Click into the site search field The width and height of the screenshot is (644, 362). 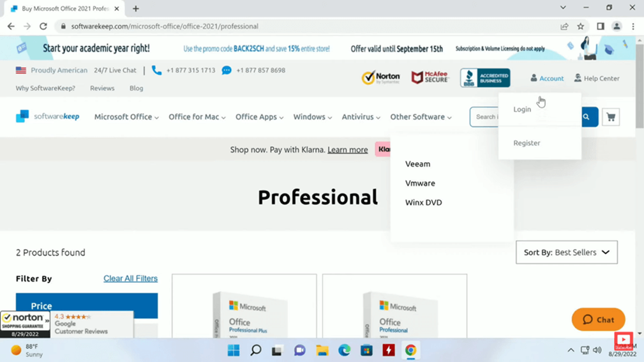coord(484,117)
